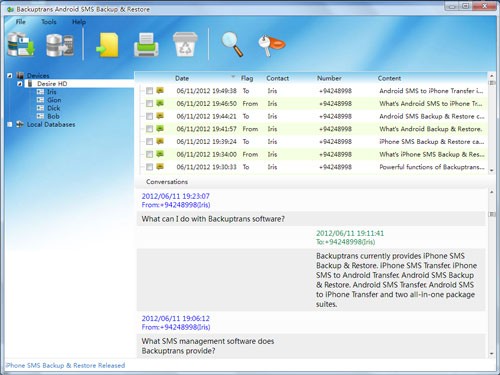Click the Delete recycle bin toolbar icon
This screenshot has width=500, height=375.
pyautogui.click(x=185, y=45)
